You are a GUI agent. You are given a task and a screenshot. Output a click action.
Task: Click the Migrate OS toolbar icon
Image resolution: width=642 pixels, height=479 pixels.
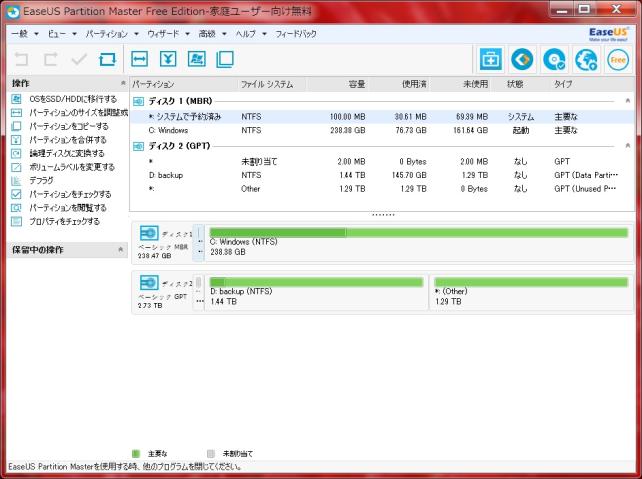click(197, 59)
